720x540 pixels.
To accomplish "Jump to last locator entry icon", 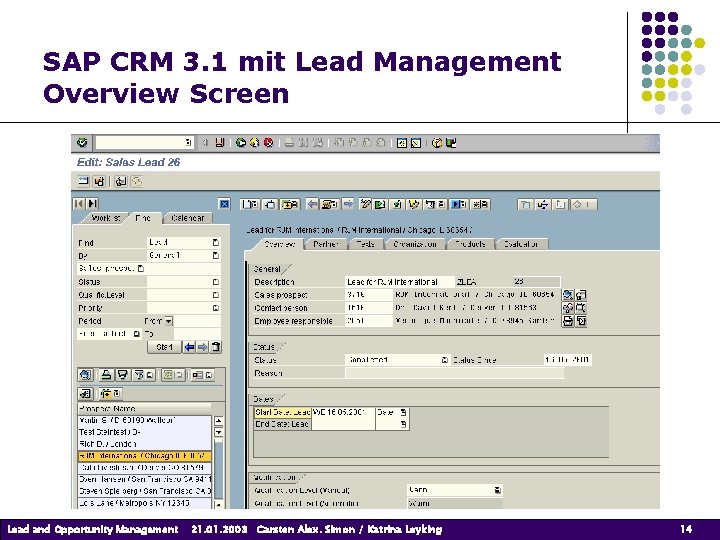I will (92, 203).
